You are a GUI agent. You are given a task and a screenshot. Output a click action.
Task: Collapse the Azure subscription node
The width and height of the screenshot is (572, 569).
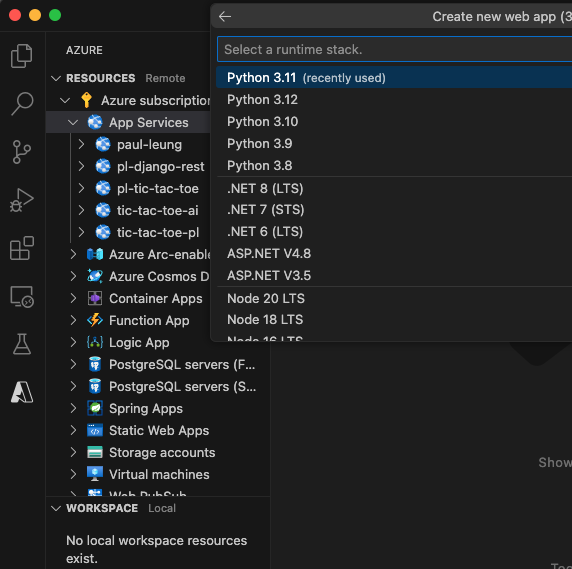[x=65, y=100]
